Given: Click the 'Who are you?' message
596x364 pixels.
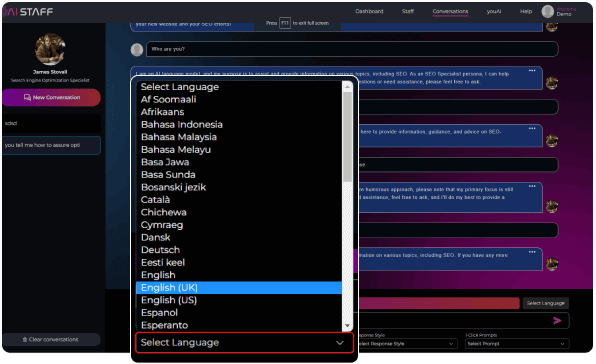Looking at the screenshot, I should click(352, 49).
